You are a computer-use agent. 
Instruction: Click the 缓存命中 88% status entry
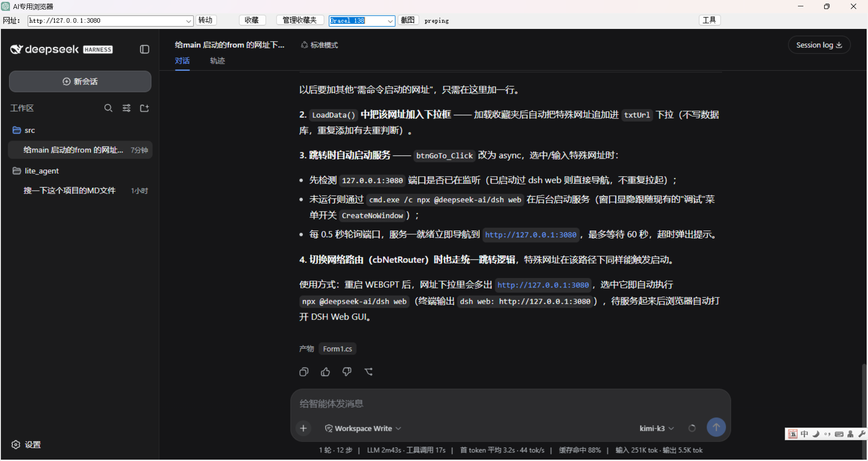click(580, 450)
